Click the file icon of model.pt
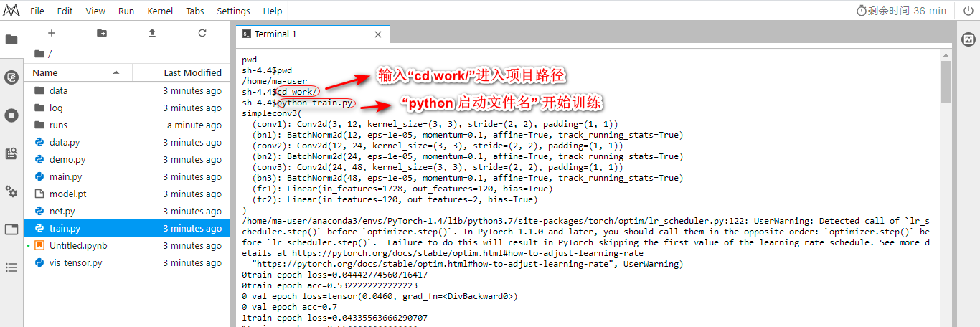The width and height of the screenshot is (980, 327). tap(39, 194)
